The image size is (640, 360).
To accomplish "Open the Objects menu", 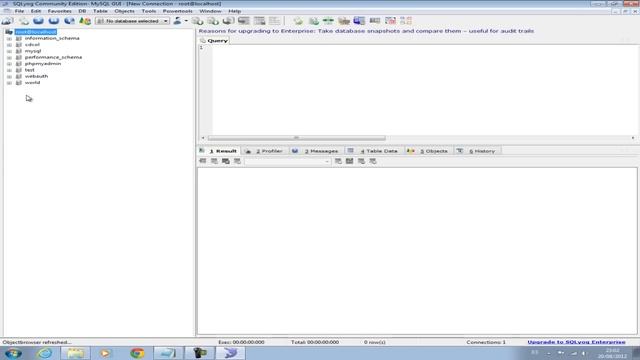I will pos(124,11).
